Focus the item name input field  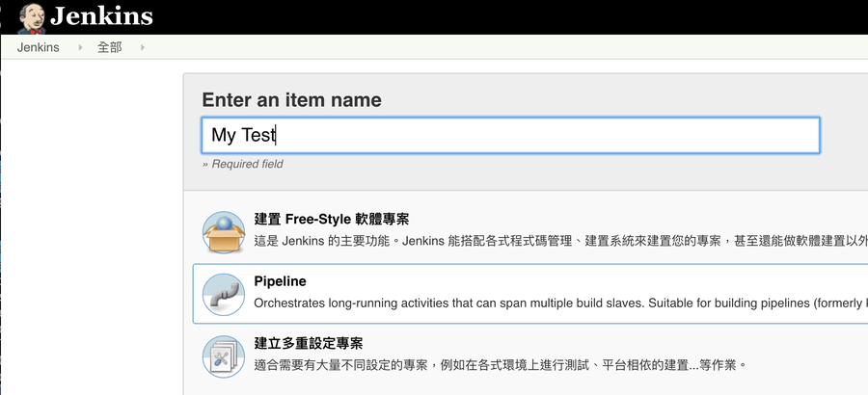[x=510, y=135]
